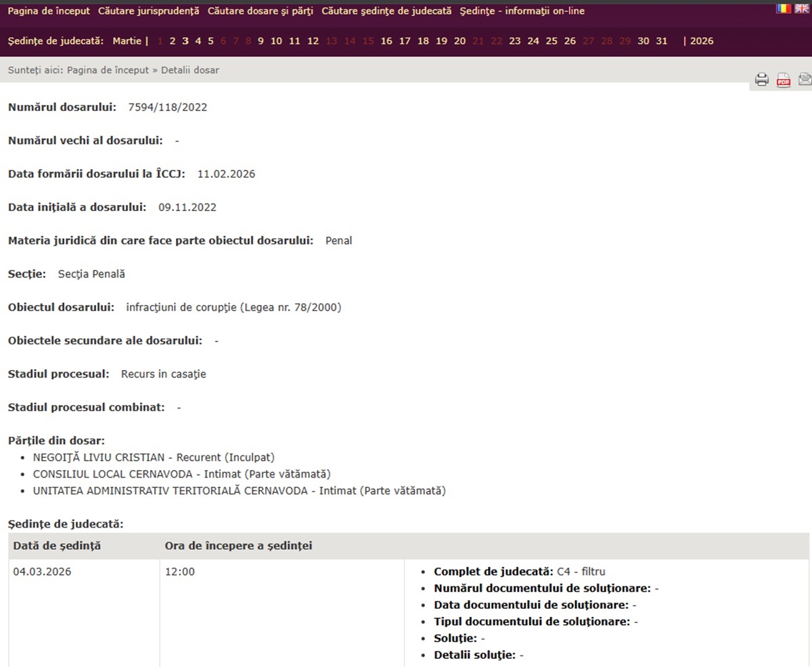Click initial date 09.11.2022
This screenshot has height=667, width=812.
[x=187, y=207]
